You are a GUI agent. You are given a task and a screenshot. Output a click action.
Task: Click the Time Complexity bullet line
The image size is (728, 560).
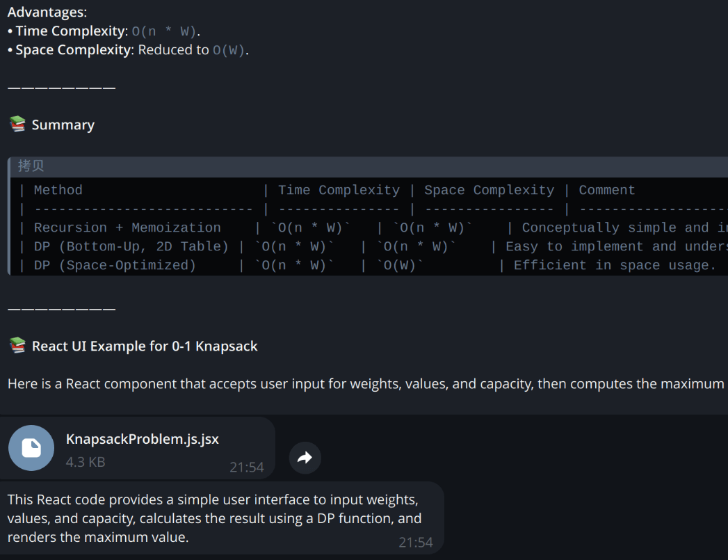coord(104,31)
